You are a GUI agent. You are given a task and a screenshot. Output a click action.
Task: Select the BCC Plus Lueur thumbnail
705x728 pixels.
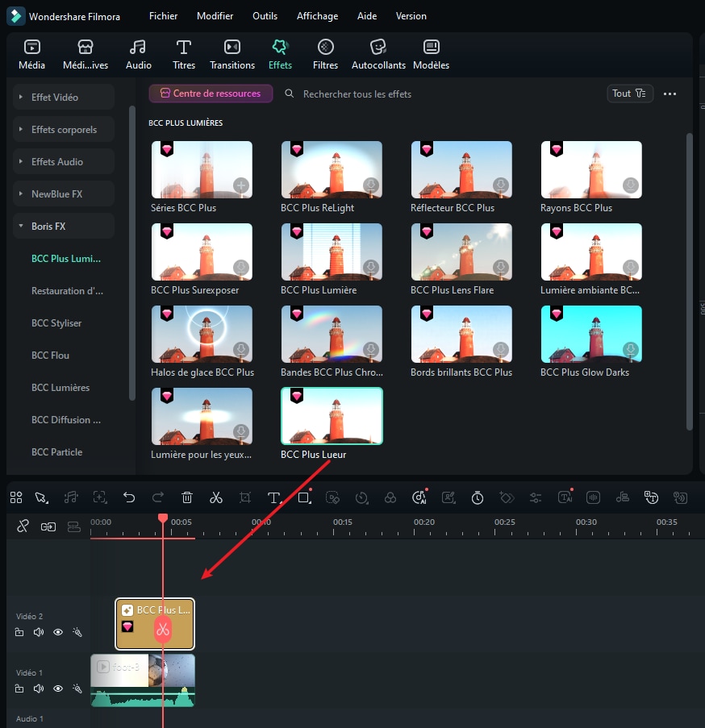[332, 416]
